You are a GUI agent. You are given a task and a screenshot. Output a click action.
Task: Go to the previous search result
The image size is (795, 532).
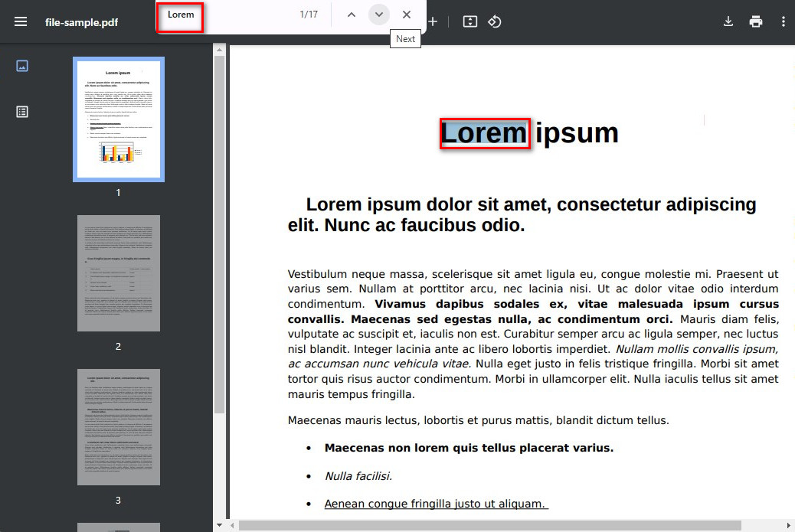coord(351,14)
